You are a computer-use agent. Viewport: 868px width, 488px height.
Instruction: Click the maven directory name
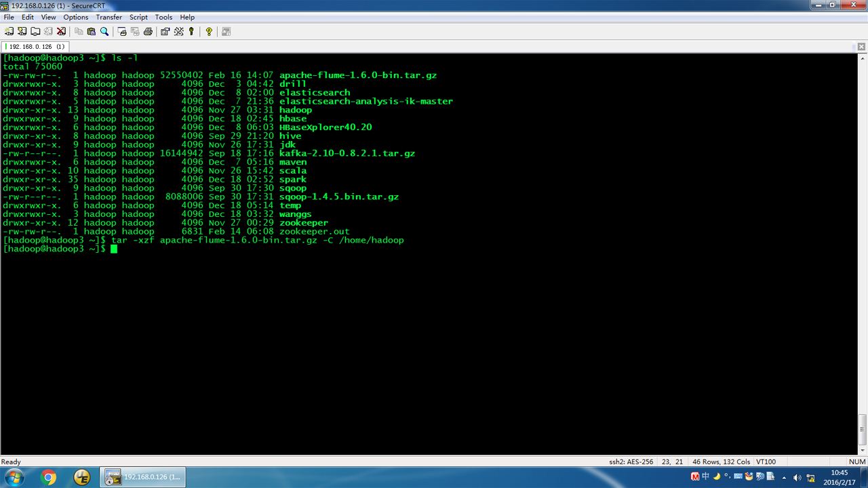tap(293, 162)
